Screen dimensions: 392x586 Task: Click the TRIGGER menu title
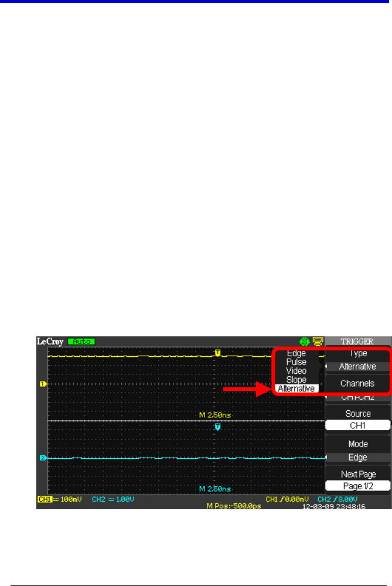point(357,342)
